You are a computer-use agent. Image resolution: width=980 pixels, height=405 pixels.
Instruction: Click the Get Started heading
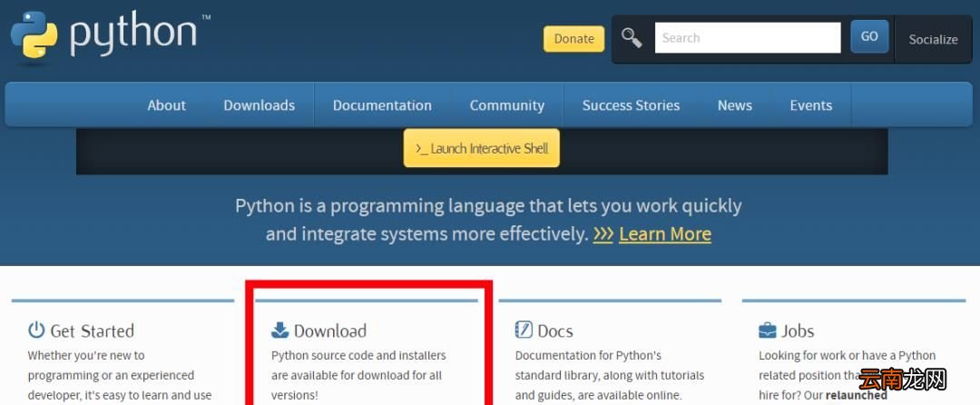click(93, 331)
